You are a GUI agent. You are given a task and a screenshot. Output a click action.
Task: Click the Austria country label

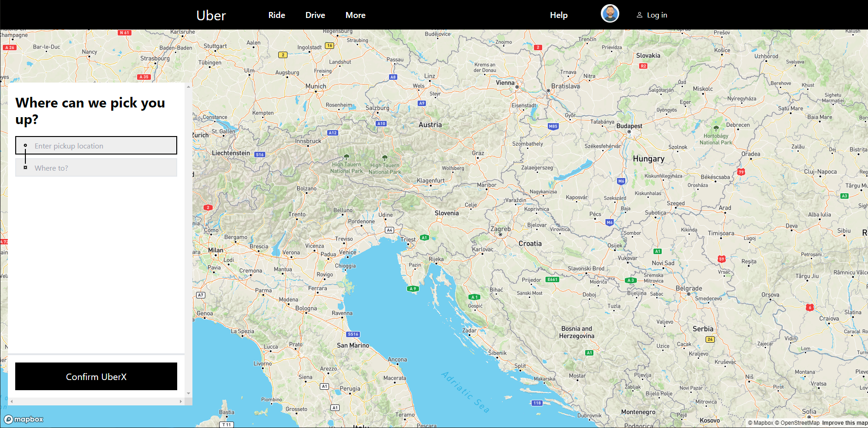(x=430, y=125)
